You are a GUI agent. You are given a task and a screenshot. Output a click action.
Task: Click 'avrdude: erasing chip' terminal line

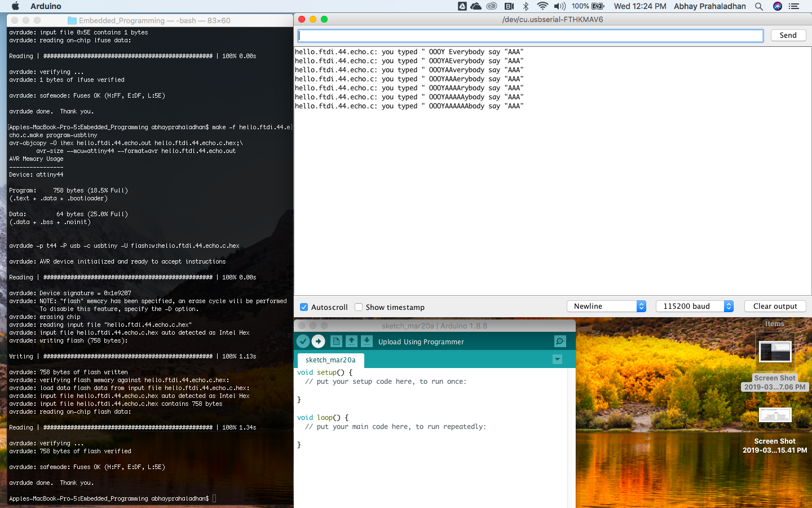click(45, 317)
